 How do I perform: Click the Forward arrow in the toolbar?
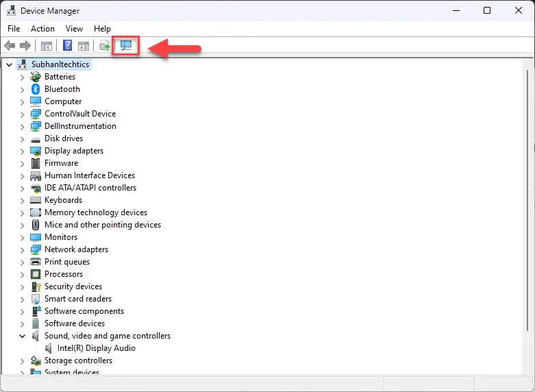tap(25, 45)
